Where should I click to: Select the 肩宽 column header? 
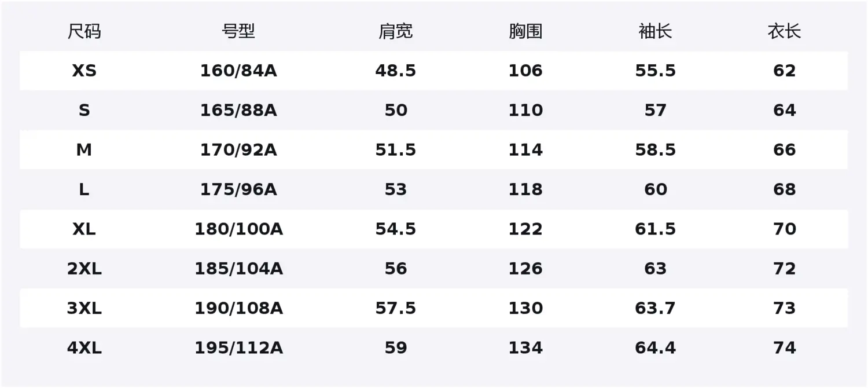coord(396,31)
